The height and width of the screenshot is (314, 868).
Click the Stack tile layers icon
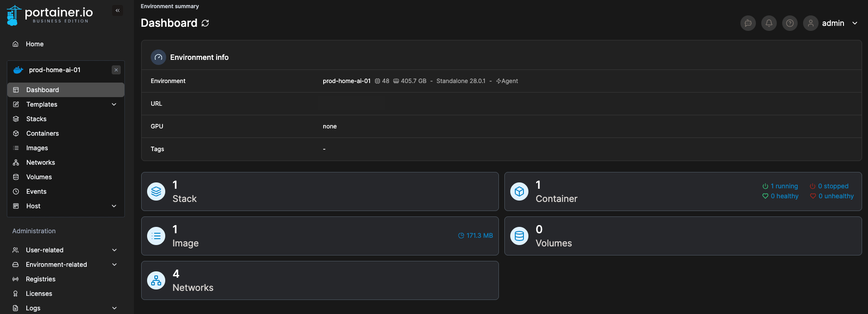tap(156, 191)
